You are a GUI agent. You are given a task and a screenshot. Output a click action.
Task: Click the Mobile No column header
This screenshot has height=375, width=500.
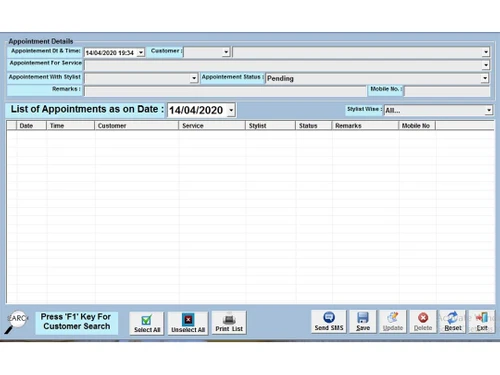417,126
